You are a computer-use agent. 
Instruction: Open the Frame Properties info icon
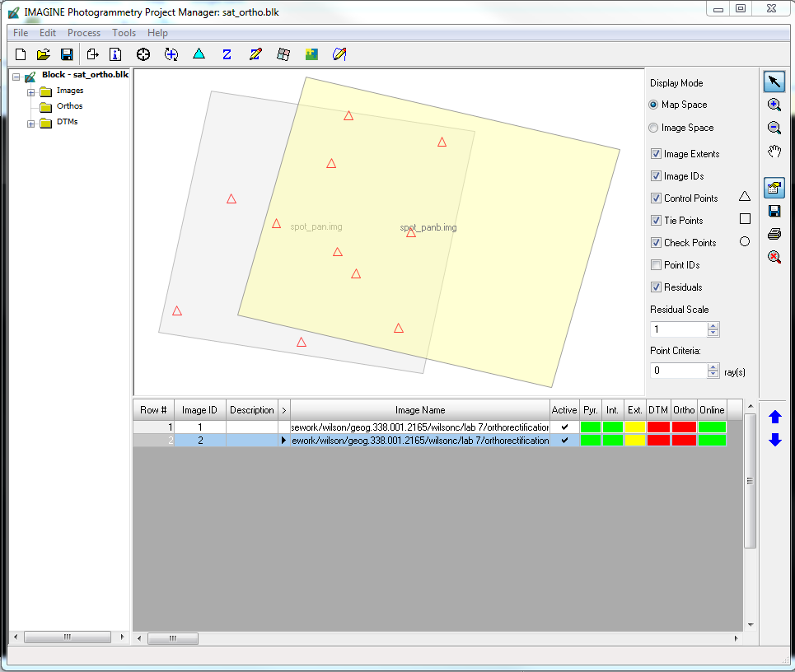(x=115, y=54)
